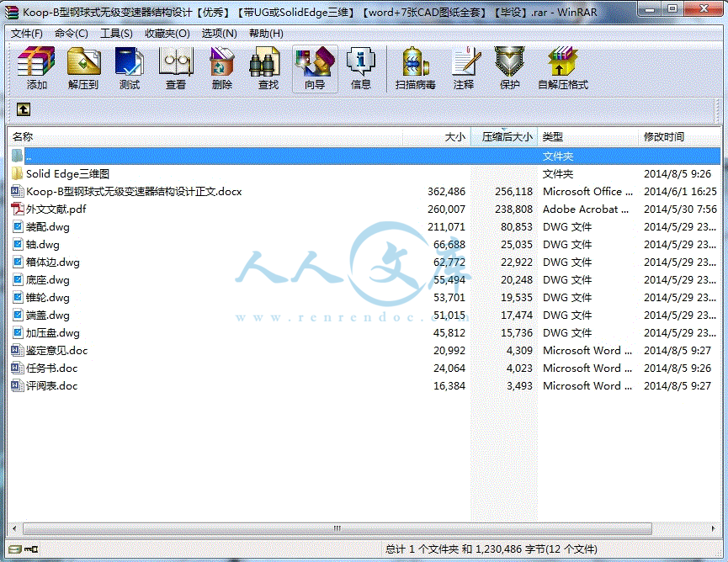Open the 收藏夹(O) menu

(167, 34)
